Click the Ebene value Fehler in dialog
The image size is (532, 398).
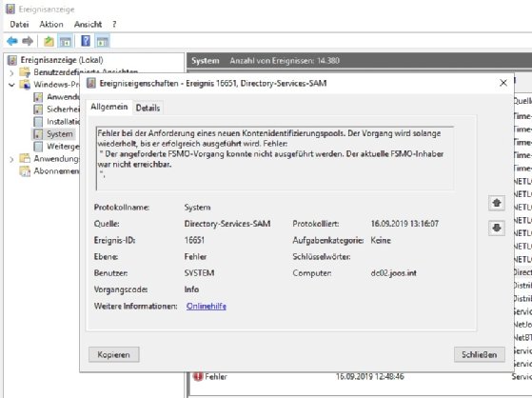195,257
